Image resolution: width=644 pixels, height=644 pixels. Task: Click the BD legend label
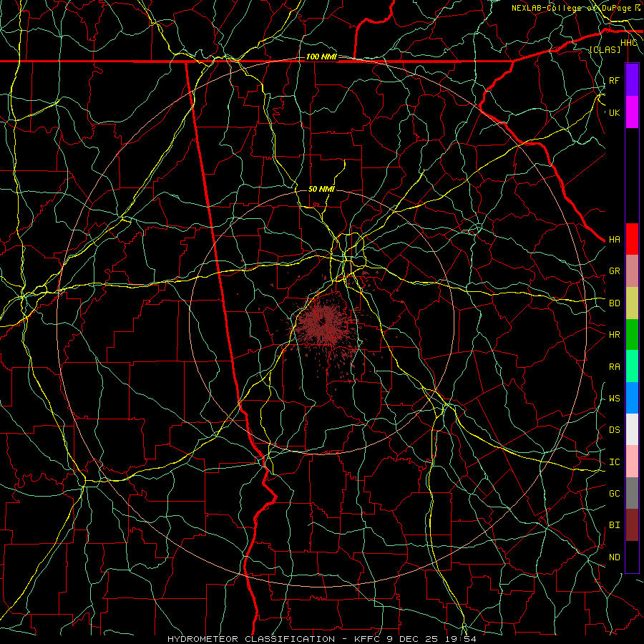[614, 303]
